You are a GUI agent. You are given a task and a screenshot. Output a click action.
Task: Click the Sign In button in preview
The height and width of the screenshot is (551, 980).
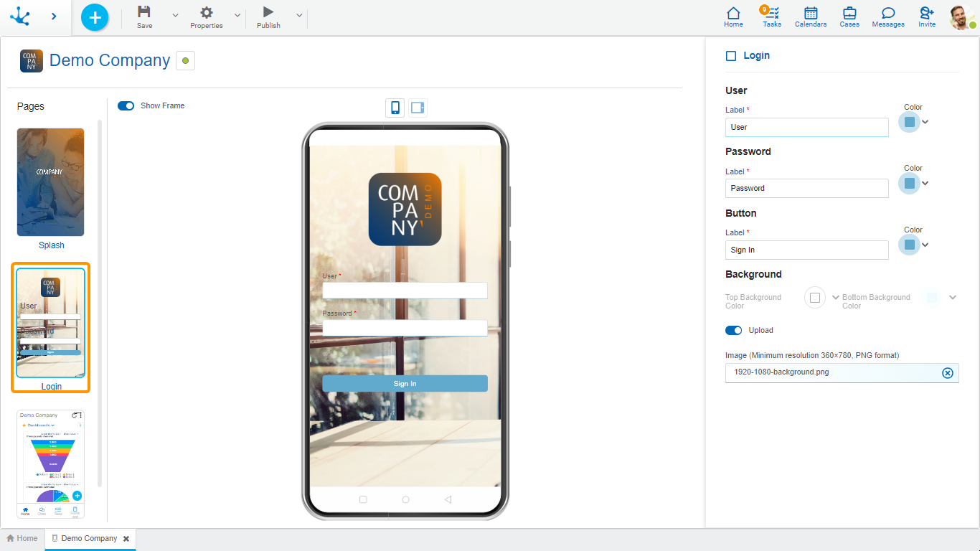(405, 384)
